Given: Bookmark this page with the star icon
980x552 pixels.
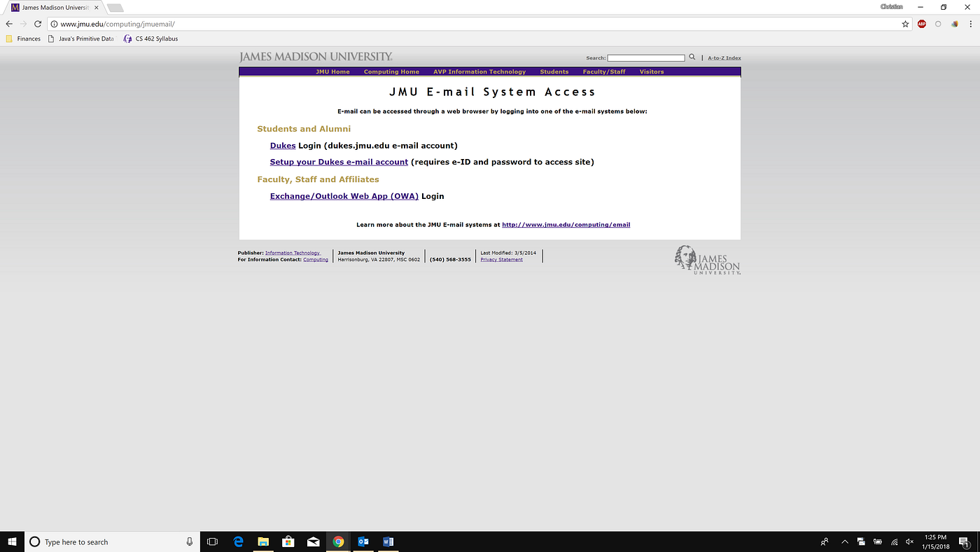Looking at the screenshot, I should 905,24.
